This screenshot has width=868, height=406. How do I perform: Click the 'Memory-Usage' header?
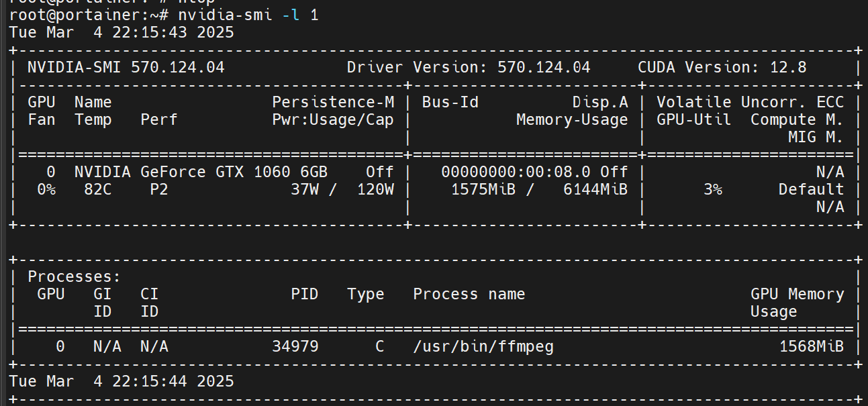pyautogui.click(x=572, y=119)
